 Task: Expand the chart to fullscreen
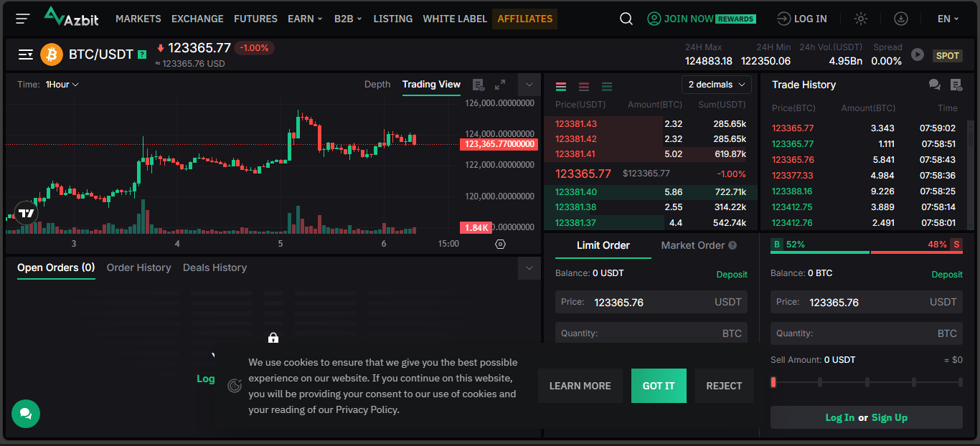pyautogui.click(x=500, y=85)
